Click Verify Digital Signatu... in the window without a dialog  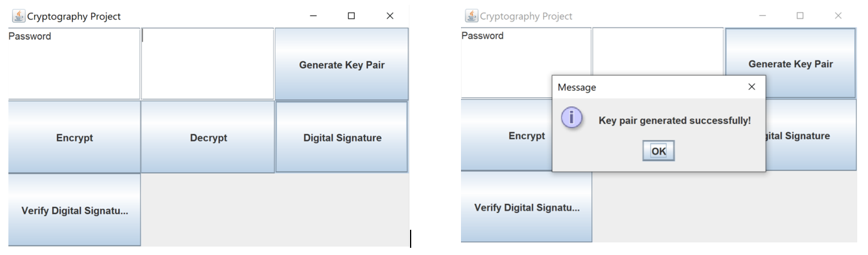74,210
